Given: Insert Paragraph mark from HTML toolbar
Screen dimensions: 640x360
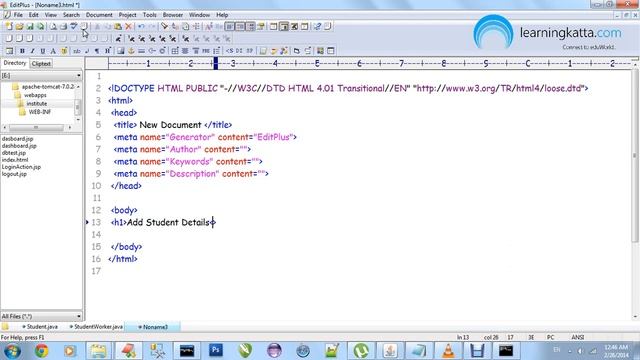Looking at the screenshot, I should pos(97,51).
